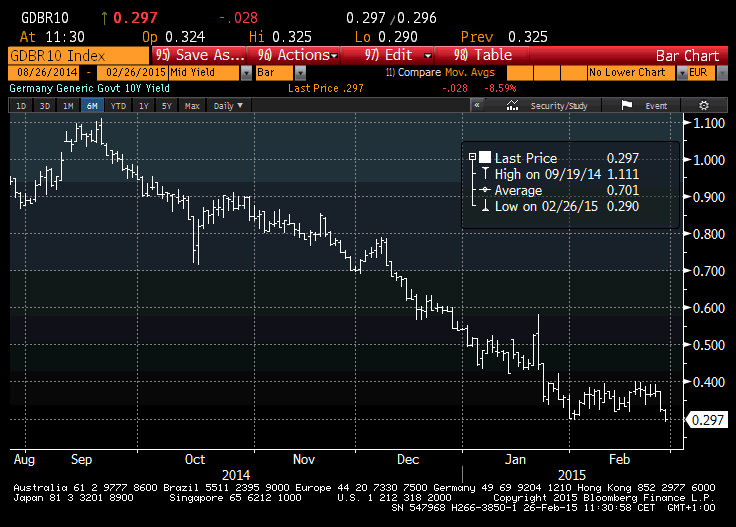
Task: Click the GDBR10 Index security field
Action: [78, 56]
